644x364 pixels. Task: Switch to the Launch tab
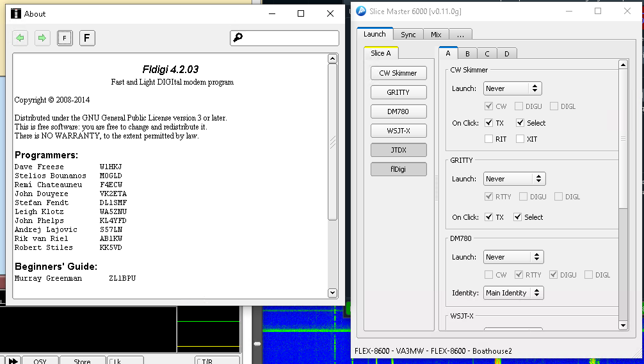pyautogui.click(x=374, y=34)
